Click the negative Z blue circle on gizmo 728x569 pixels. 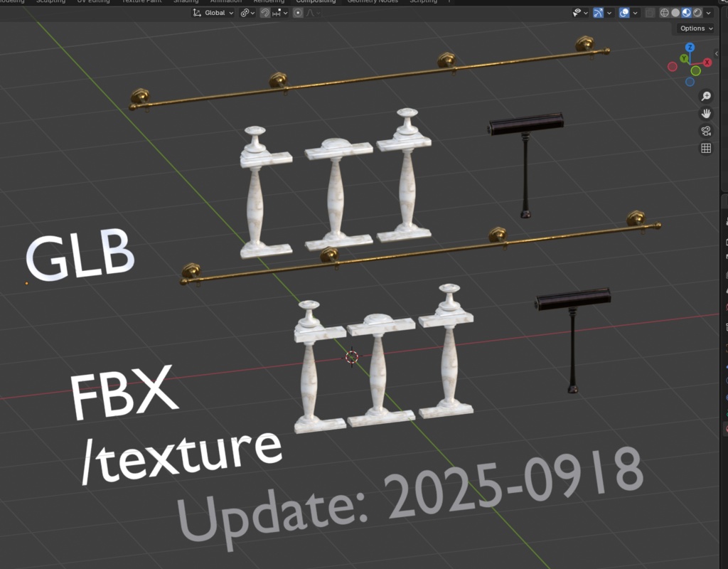tap(690, 83)
